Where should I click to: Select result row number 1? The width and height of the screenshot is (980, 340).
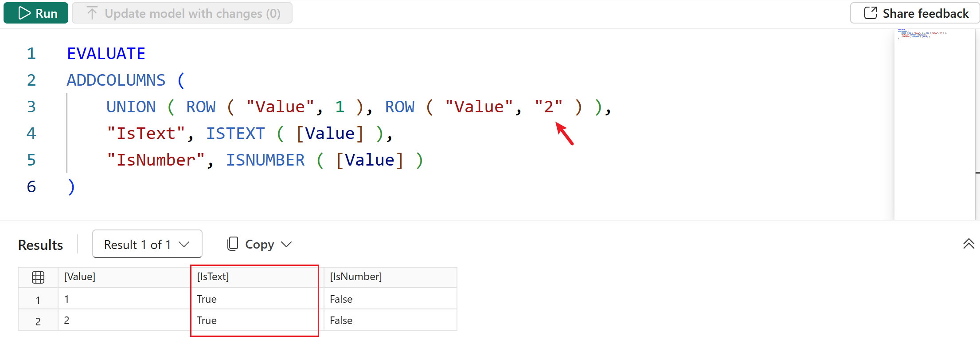pyautogui.click(x=38, y=300)
